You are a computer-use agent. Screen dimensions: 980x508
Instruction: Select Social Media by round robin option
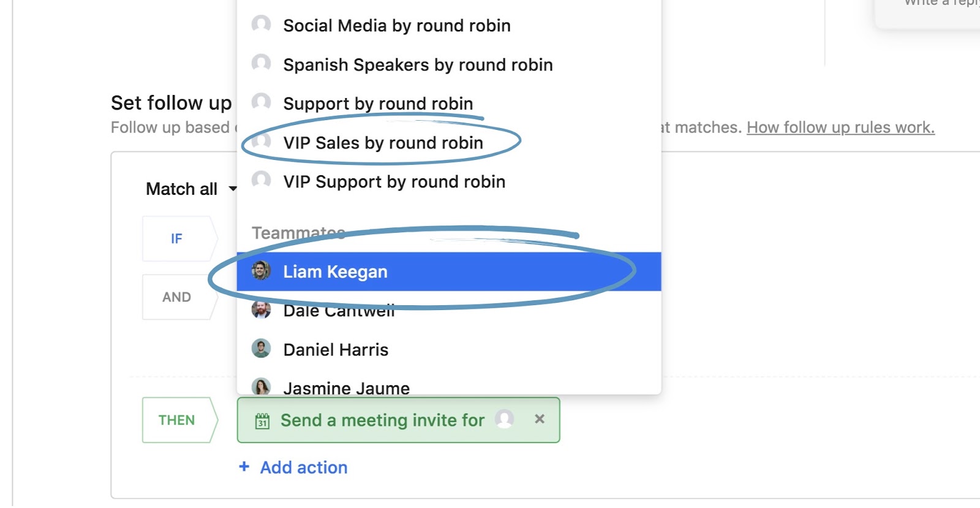click(396, 26)
